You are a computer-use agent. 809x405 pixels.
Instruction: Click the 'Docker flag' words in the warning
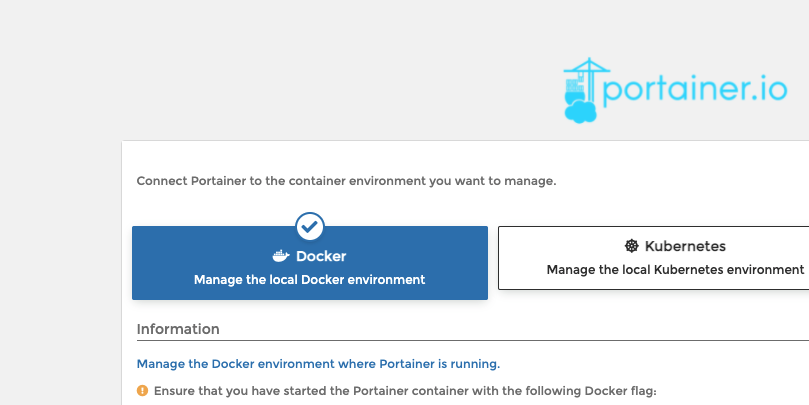tap(620, 391)
